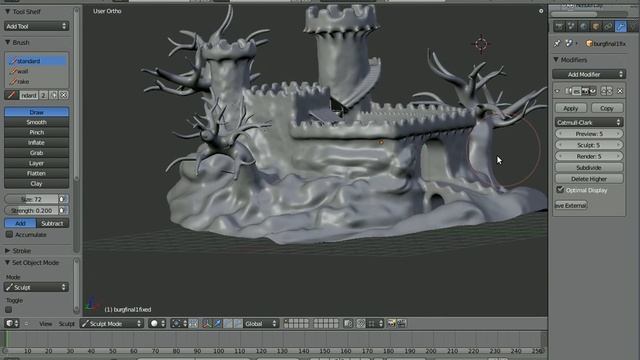The width and height of the screenshot is (640, 360).
Task: Render OpenGL animation of viewport
Action: (401, 324)
